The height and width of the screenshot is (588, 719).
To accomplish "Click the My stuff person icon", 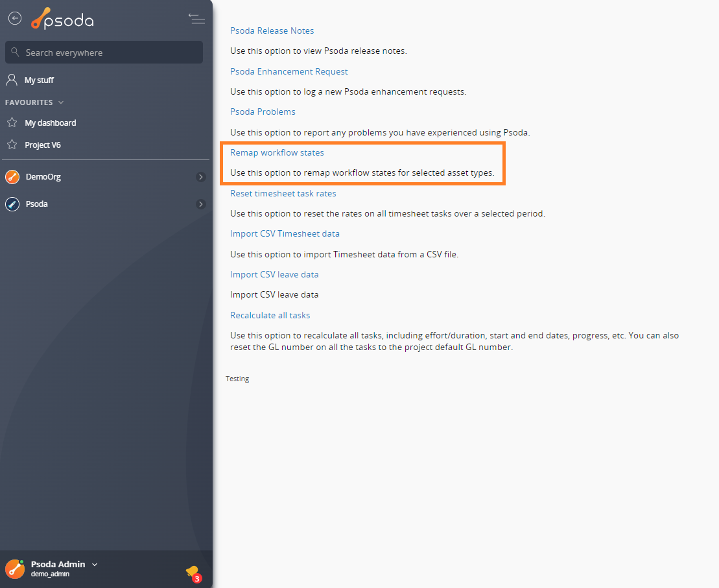I will 12,80.
